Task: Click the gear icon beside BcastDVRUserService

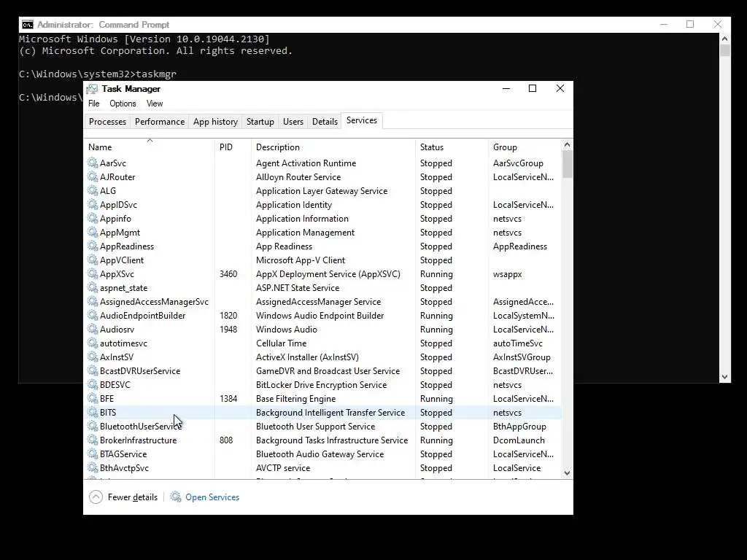Action: pos(93,370)
